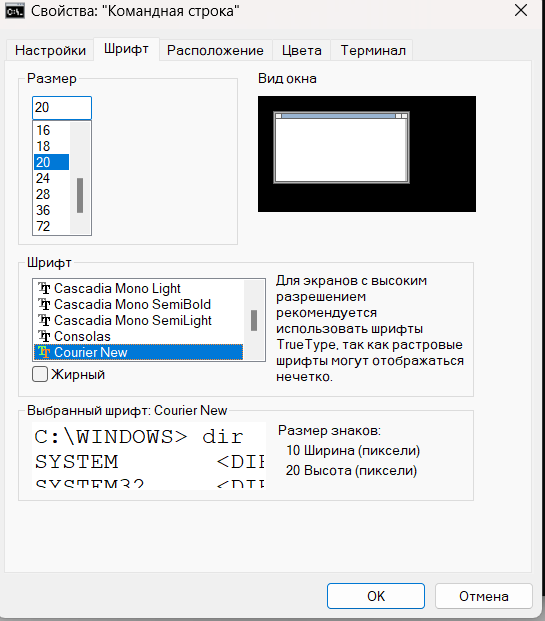This screenshot has height=621, width=545.
Task: Click the font list scrollbar thumb
Action: (254, 320)
